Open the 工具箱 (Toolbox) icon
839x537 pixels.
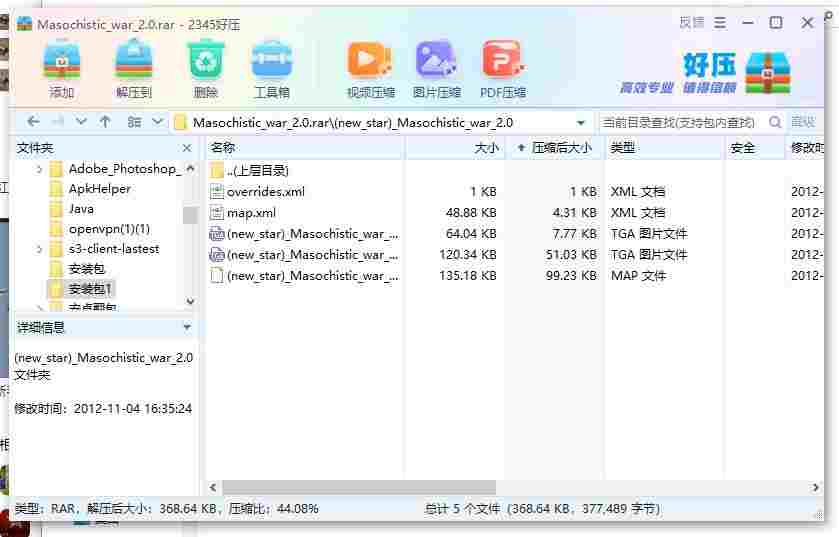272,69
